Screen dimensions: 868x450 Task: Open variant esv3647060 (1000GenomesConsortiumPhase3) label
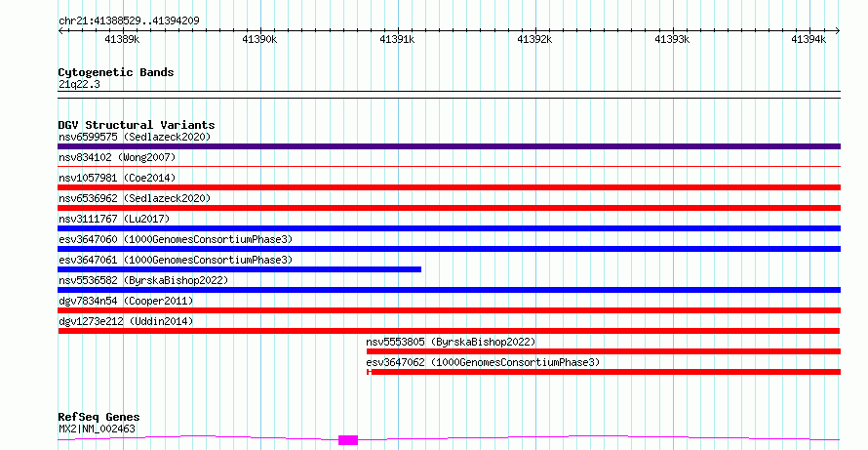point(176,239)
